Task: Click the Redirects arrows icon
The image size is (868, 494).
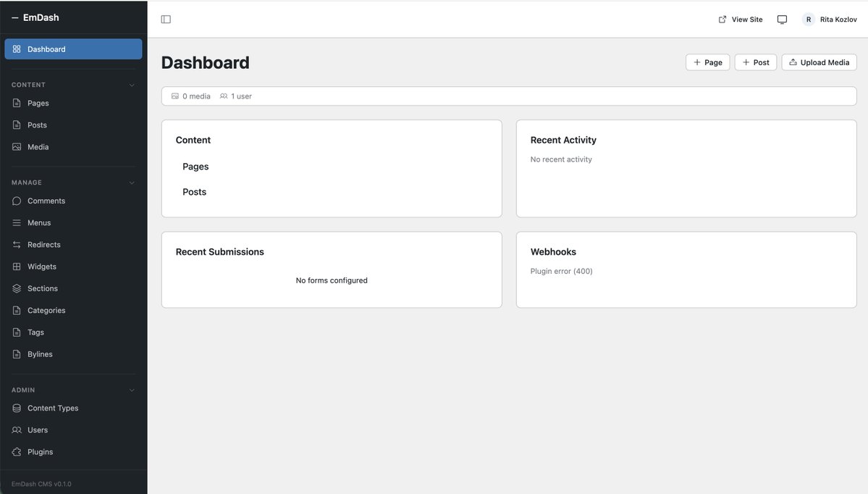Action: click(x=17, y=245)
